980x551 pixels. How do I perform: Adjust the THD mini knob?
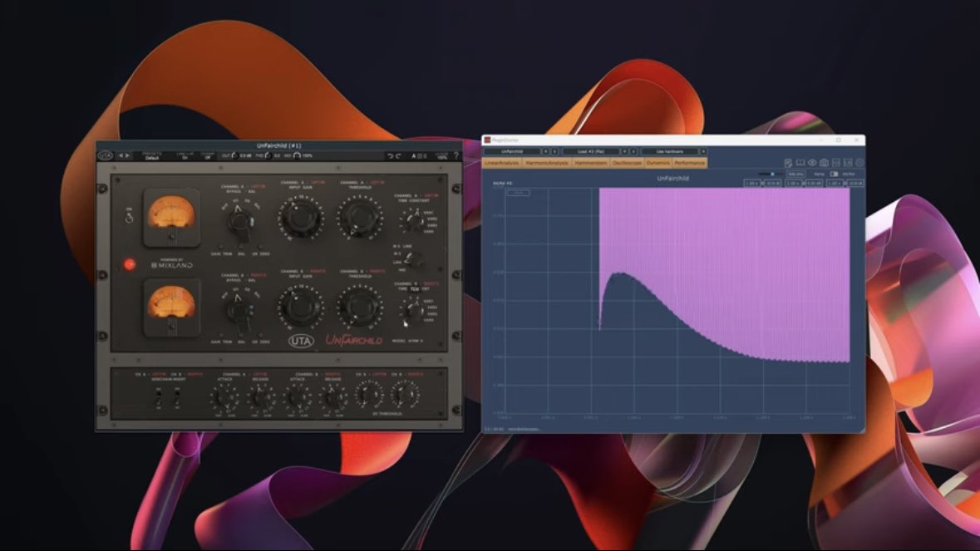[x=268, y=155]
